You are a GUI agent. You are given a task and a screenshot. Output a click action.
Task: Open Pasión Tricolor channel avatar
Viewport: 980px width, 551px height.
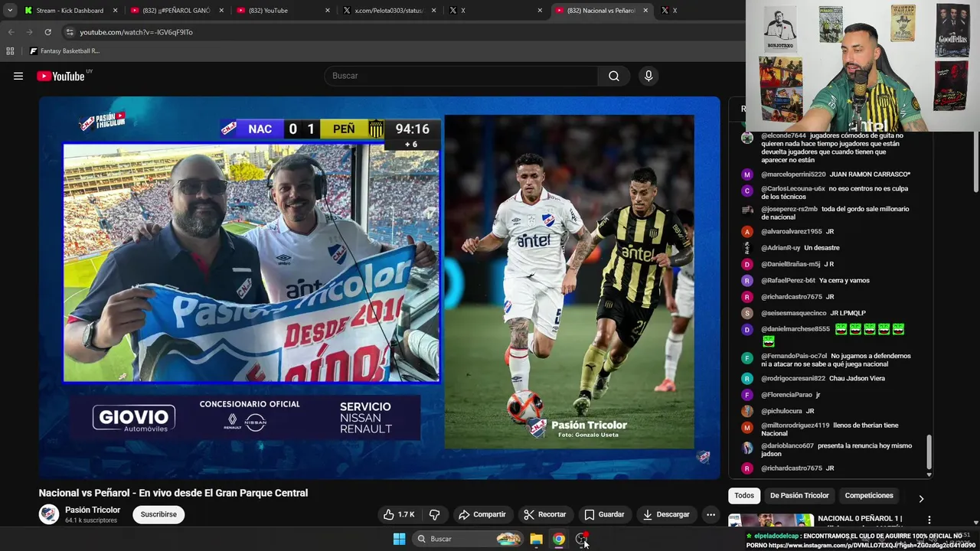pos(49,514)
